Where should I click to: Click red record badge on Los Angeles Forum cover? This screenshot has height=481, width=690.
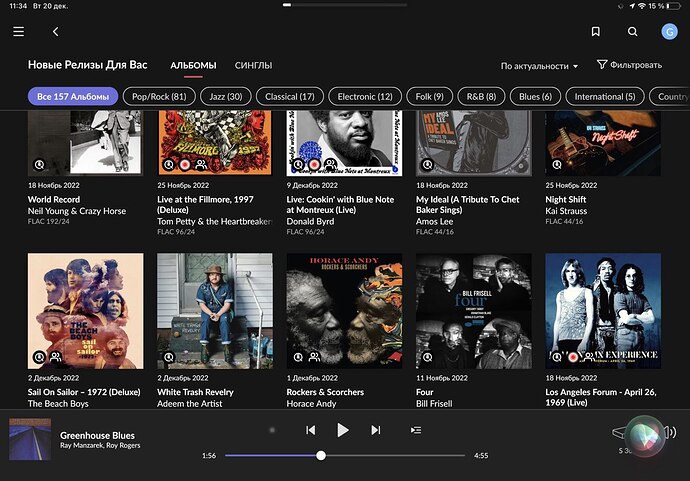(x=573, y=357)
